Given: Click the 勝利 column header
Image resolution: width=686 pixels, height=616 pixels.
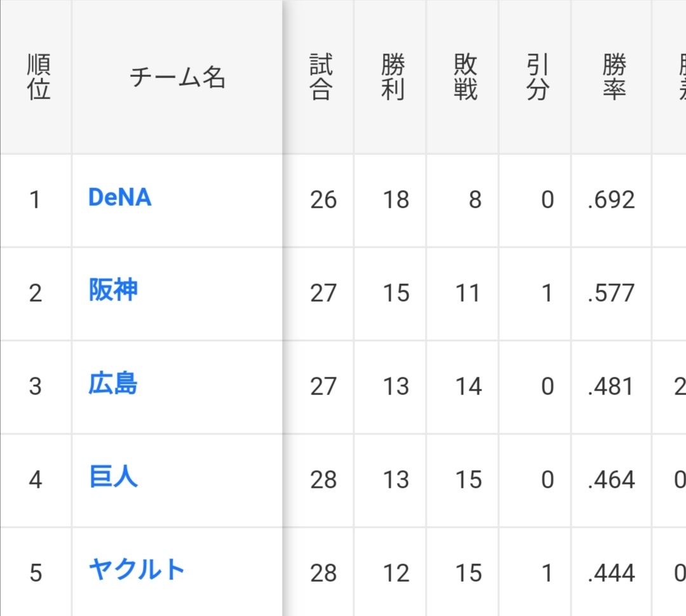Looking at the screenshot, I should click(393, 77).
